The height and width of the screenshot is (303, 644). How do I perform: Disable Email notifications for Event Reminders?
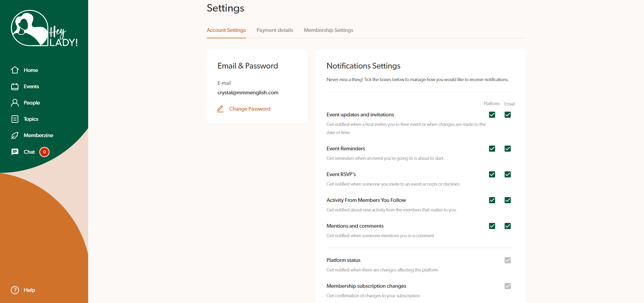(x=508, y=149)
